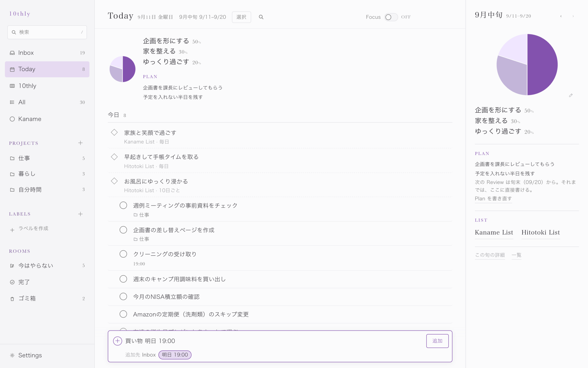Click the circled plus icon in quick-add bar

click(118, 341)
